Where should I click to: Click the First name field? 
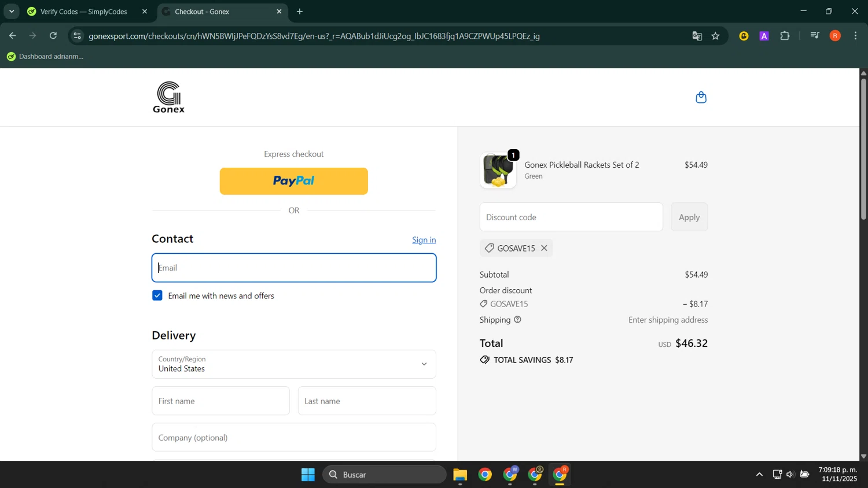(220, 401)
